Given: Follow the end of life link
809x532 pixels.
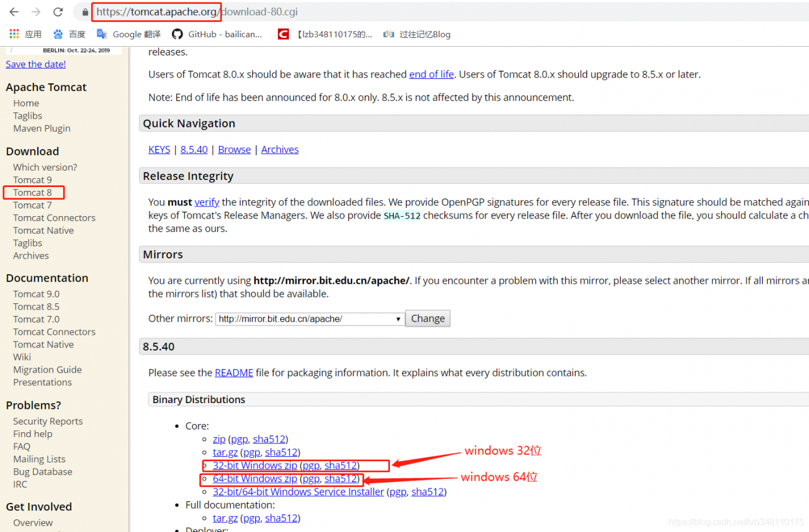Looking at the screenshot, I should (432, 74).
